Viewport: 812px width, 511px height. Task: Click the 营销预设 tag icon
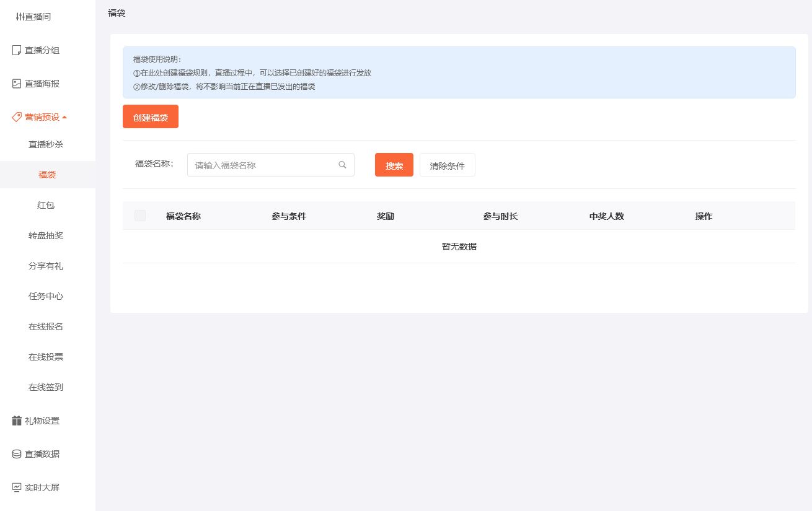point(17,117)
